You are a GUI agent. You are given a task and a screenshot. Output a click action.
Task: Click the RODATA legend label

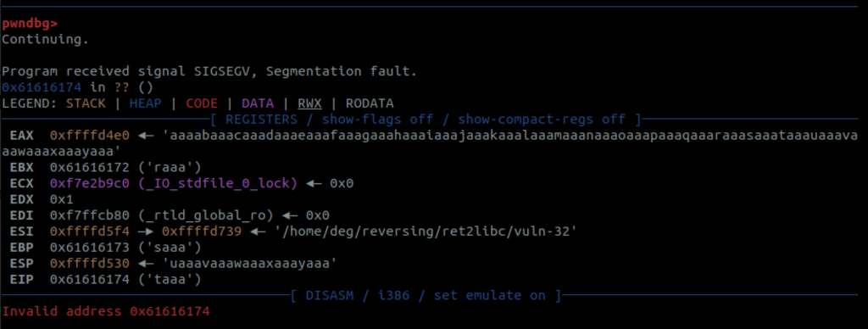click(x=370, y=103)
